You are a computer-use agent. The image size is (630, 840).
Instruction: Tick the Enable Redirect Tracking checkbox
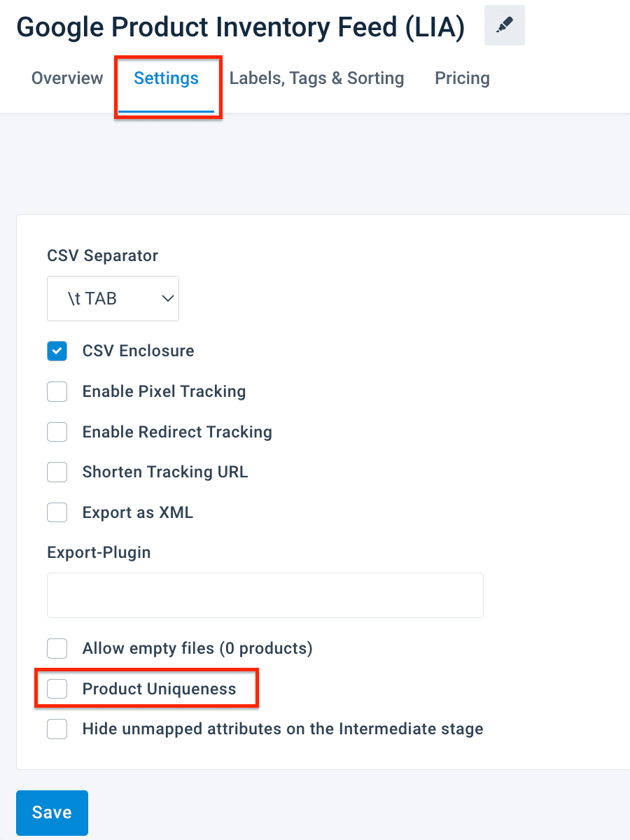coord(57,433)
